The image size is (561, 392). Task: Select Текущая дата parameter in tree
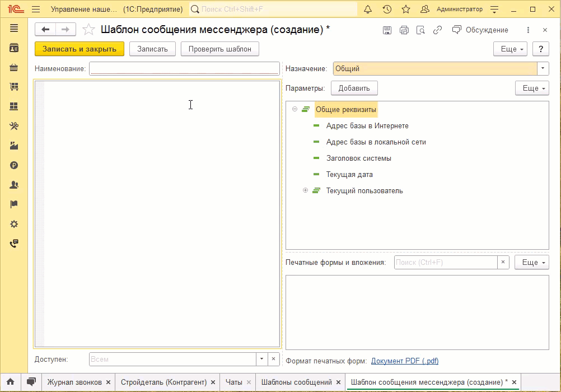point(349,174)
